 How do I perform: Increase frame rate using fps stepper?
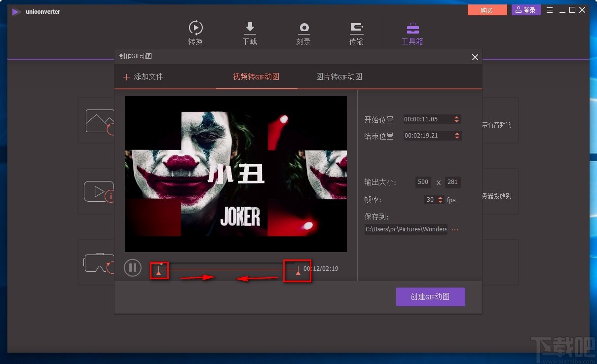click(441, 197)
